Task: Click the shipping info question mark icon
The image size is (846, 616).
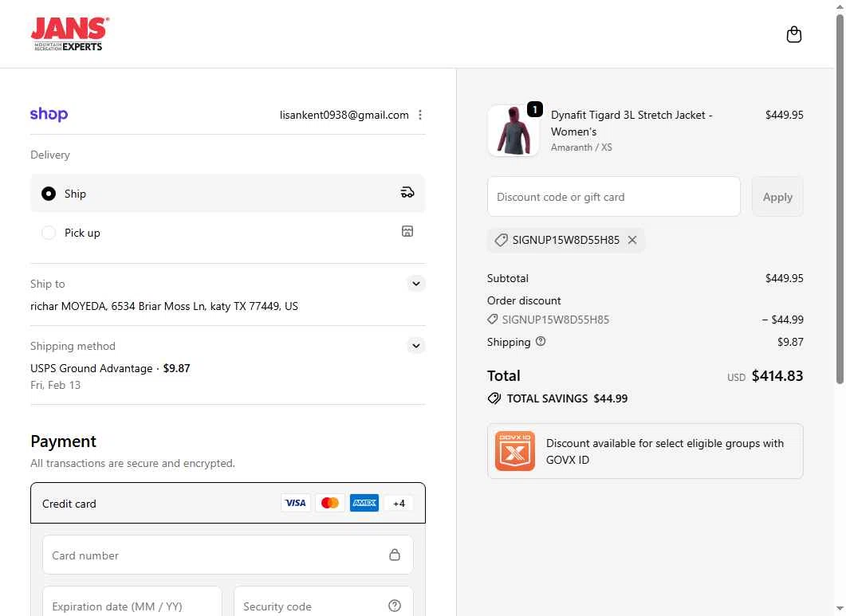Action: pos(541,341)
